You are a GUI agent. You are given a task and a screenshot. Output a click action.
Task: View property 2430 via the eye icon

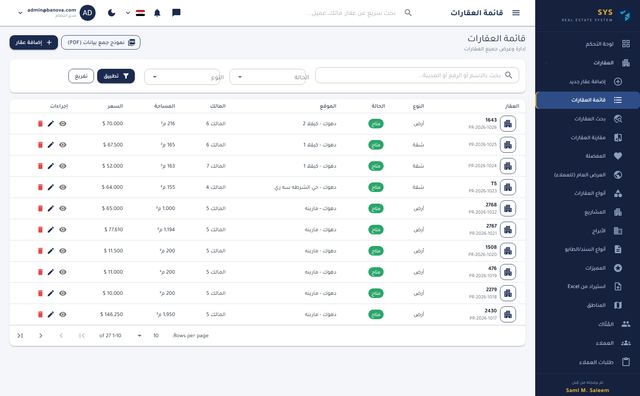pyautogui.click(x=62, y=314)
